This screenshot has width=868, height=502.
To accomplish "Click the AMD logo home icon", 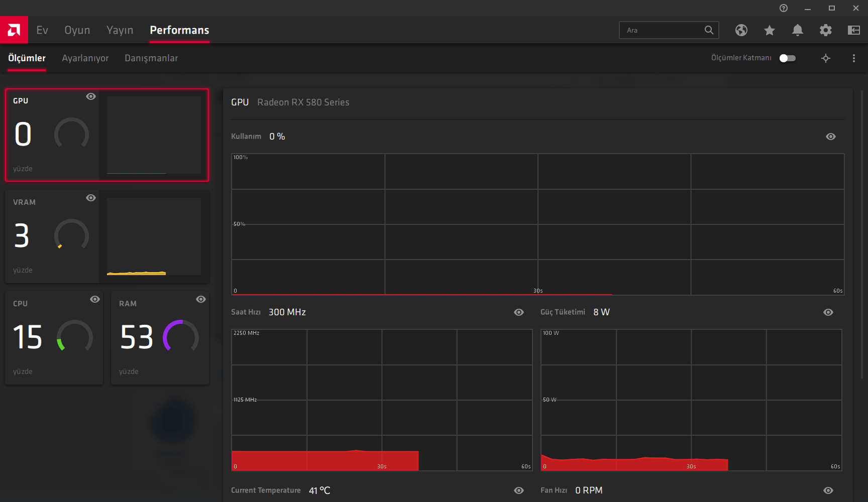I will [14, 30].
